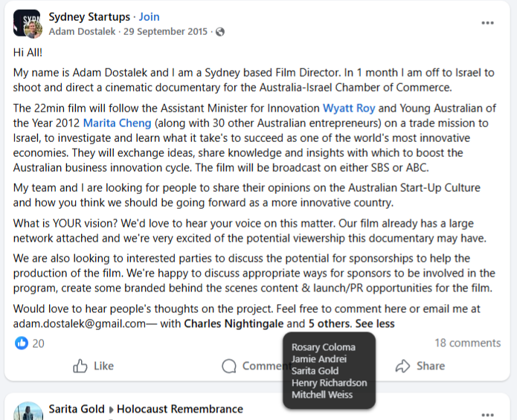Click the blue like reaction icon
The image size is (517, 420).
click(22, 343)
